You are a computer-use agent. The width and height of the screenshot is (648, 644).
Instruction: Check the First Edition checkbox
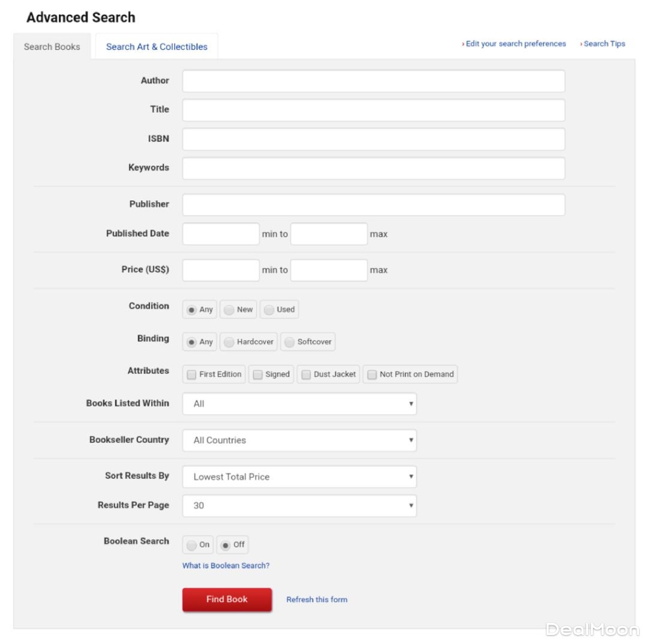pos(191,375)
